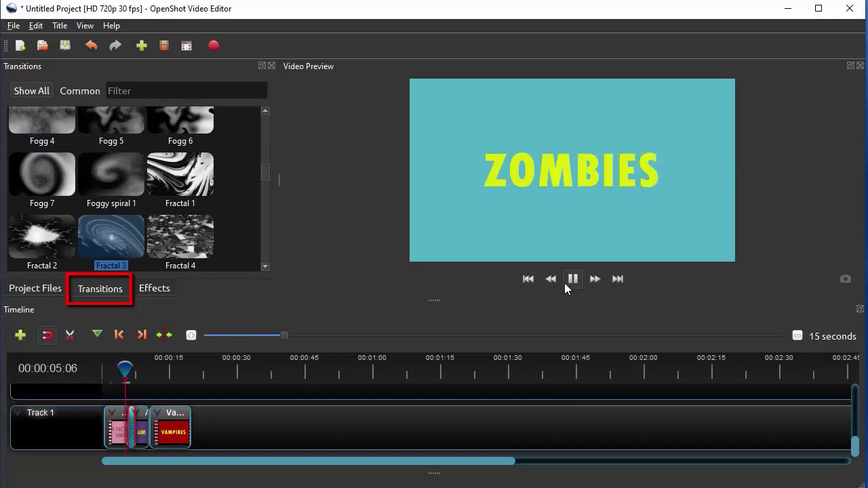Jump to the start of the preview
The image size is (868, 488).
(528, 279)
